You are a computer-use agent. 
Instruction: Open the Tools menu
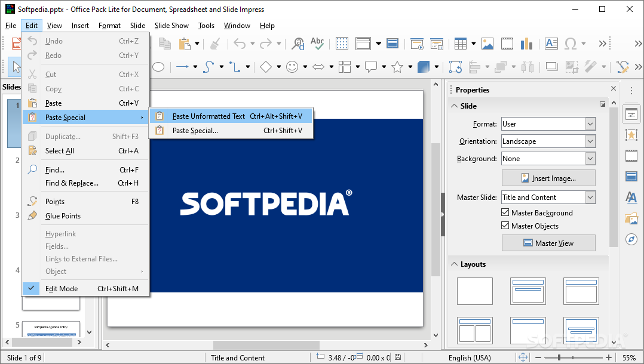[206, 26]
